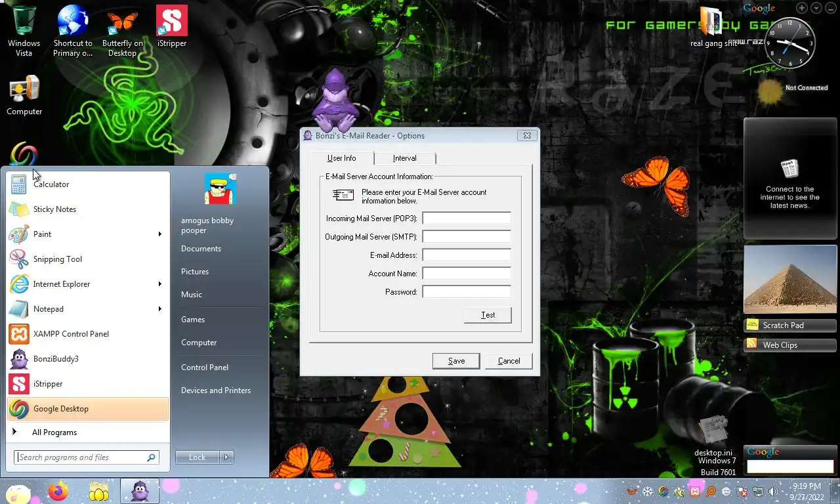Screen dimensions: 840x504
Task: Save the e-mail options
Action: coord(456,361)
